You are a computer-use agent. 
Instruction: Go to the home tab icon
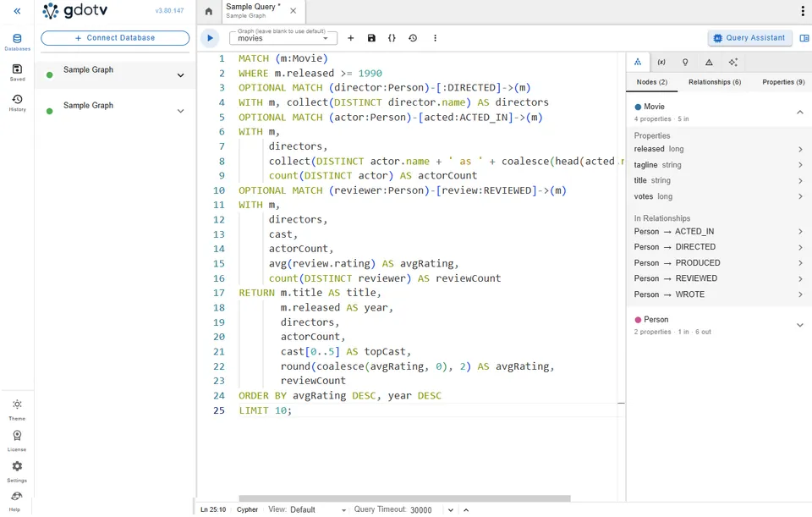click(209, 11)
